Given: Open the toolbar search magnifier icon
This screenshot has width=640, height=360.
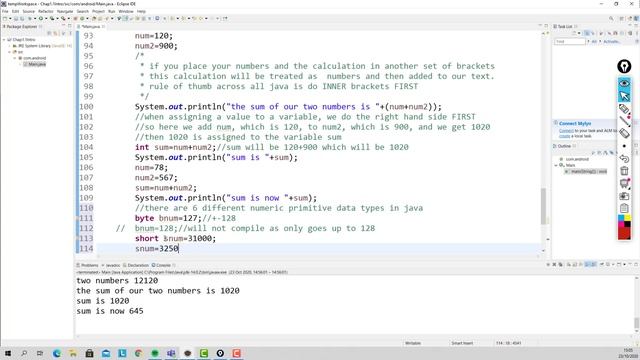Looking at the screenshot, I should point(611,18).
